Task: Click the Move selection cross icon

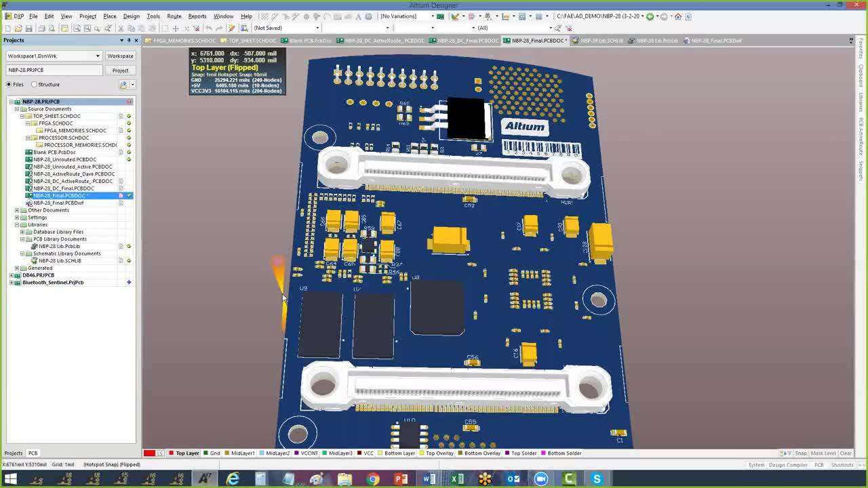Action: [176, 28]
